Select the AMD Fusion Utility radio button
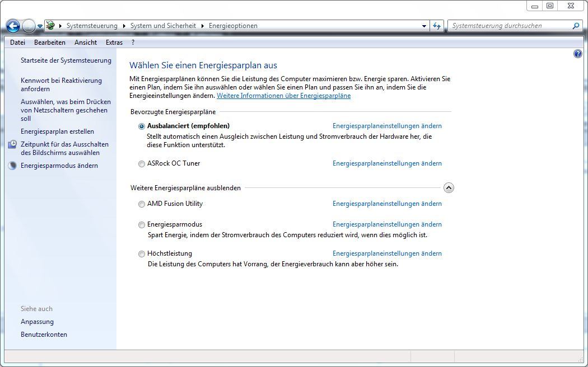This screenshot has width=588, height=367. click(141, 204)
